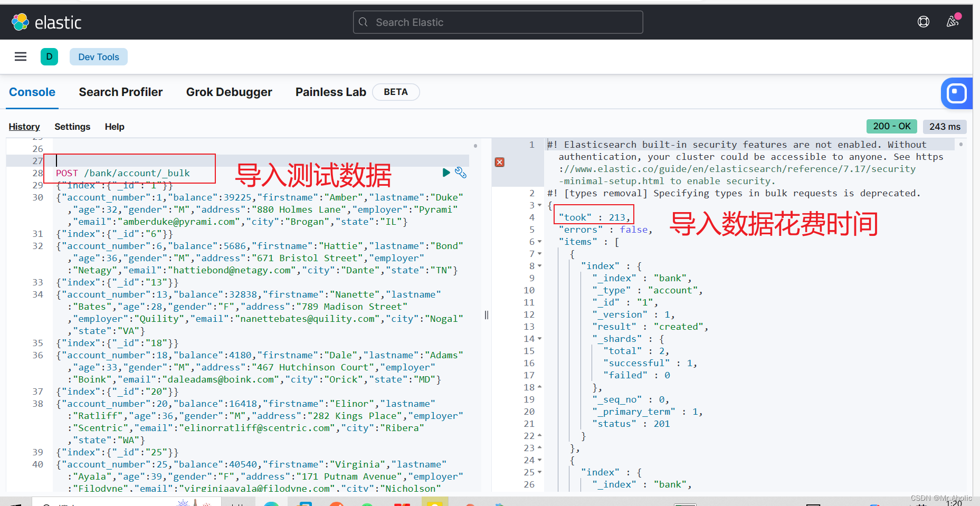Click the fold arrow on response line 22

(x=539, y=436)
